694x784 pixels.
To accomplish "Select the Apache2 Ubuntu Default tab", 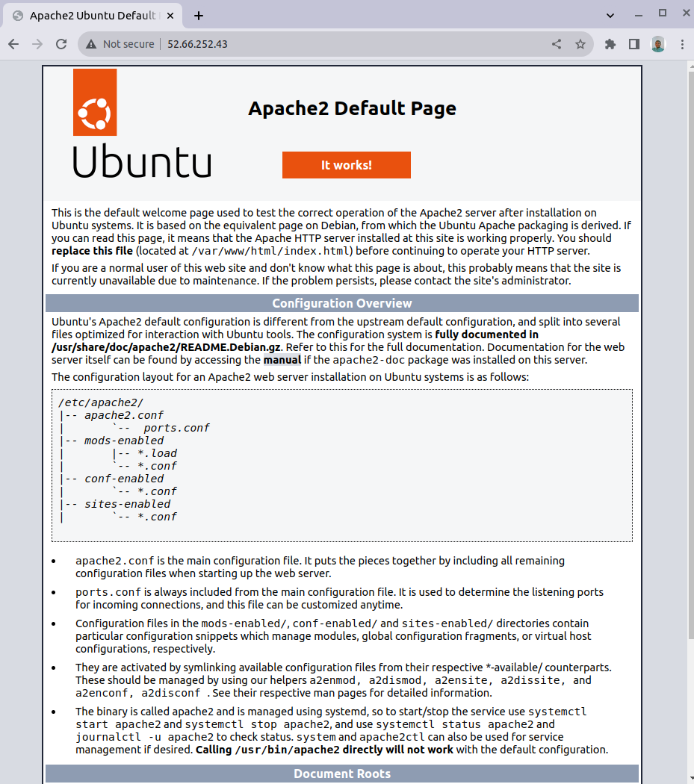I will click(93, 16).
